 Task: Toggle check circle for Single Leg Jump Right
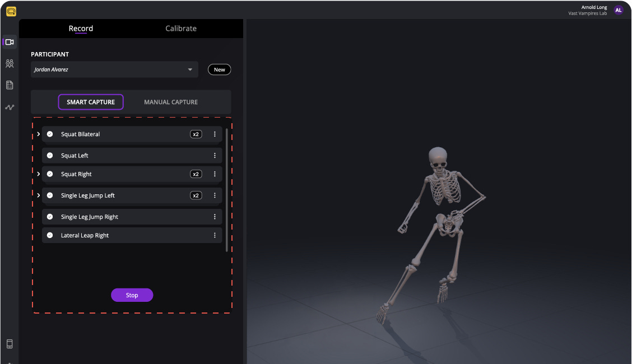coord(50,217)
